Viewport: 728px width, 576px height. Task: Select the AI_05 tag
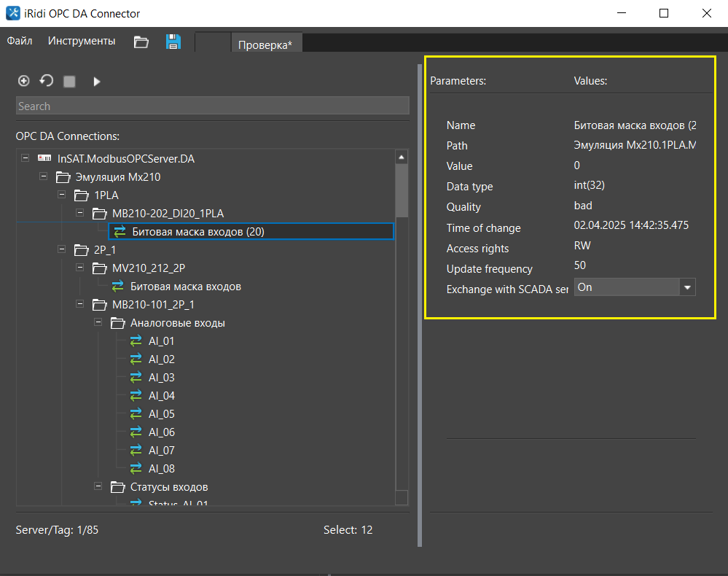(161, 414)
